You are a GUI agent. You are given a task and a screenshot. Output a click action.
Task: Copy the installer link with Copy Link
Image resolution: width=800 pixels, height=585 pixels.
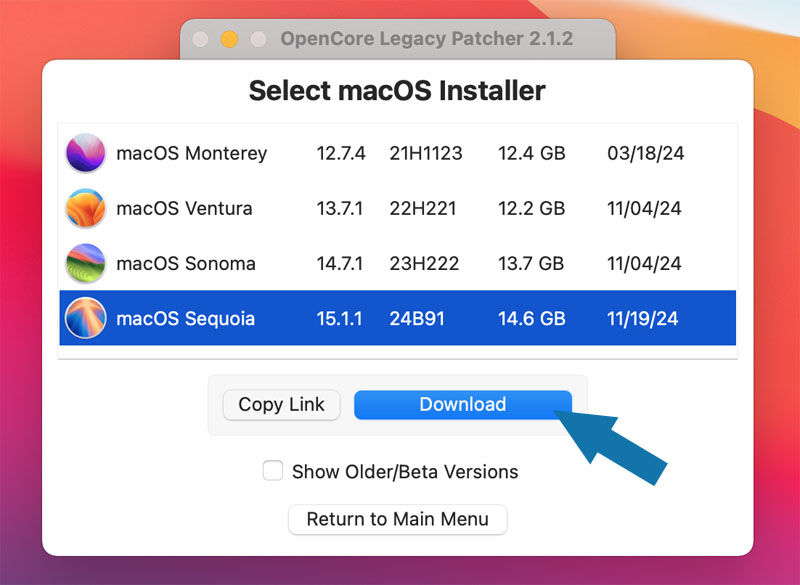[281, 405]
